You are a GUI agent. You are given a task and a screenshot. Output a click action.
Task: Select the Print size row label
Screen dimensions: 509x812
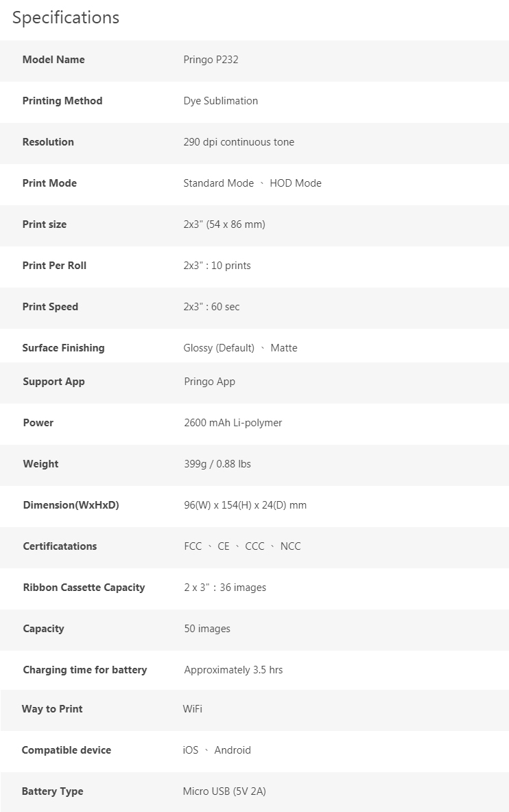[45, 224]
